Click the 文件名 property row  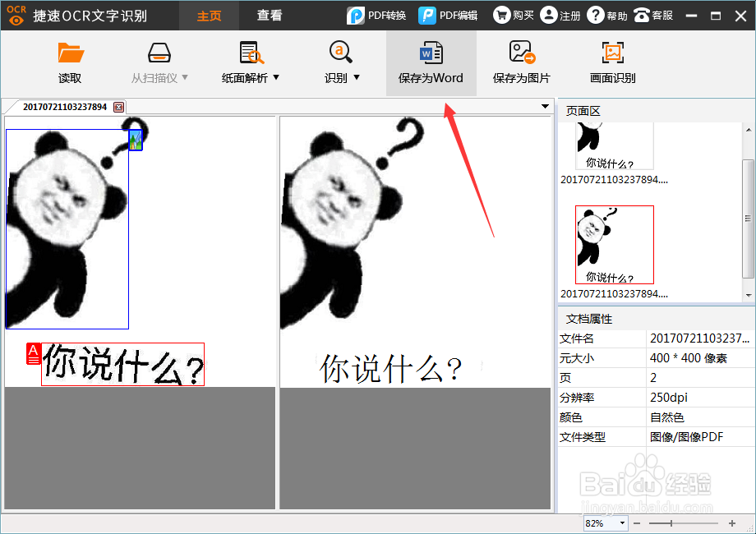657,338
